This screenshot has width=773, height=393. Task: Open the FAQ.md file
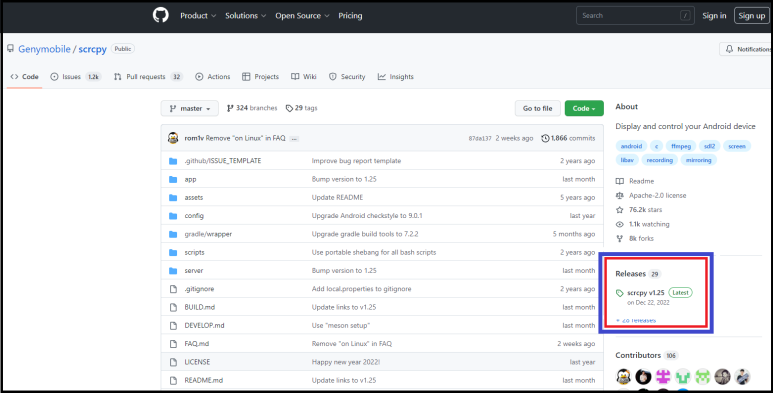pos(197,343)
